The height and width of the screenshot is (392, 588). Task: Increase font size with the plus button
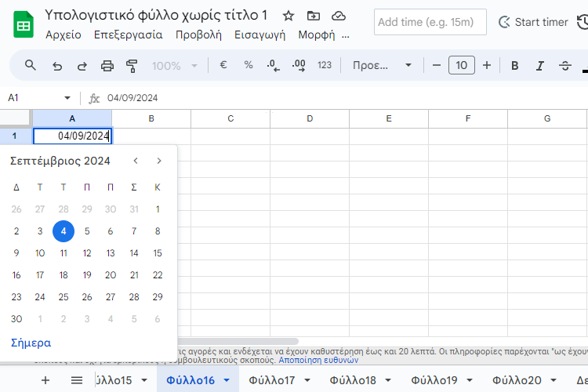click(x=487, y=65)
